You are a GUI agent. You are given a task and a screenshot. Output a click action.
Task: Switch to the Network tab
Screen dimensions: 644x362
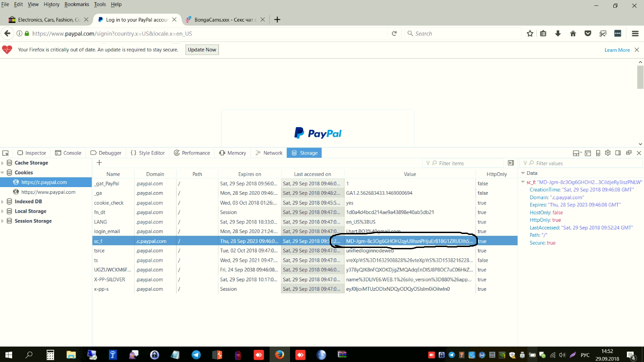pos(269,153)
